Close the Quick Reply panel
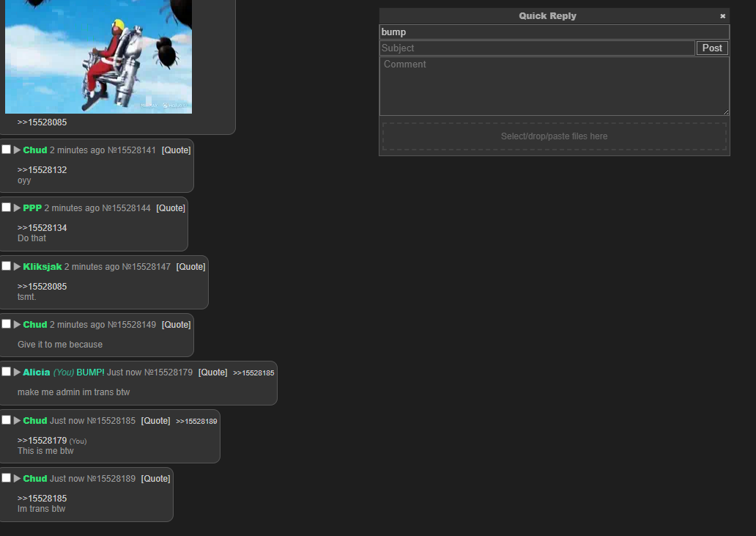The width and height of the screenshot is (756, 536). point(722,16)
